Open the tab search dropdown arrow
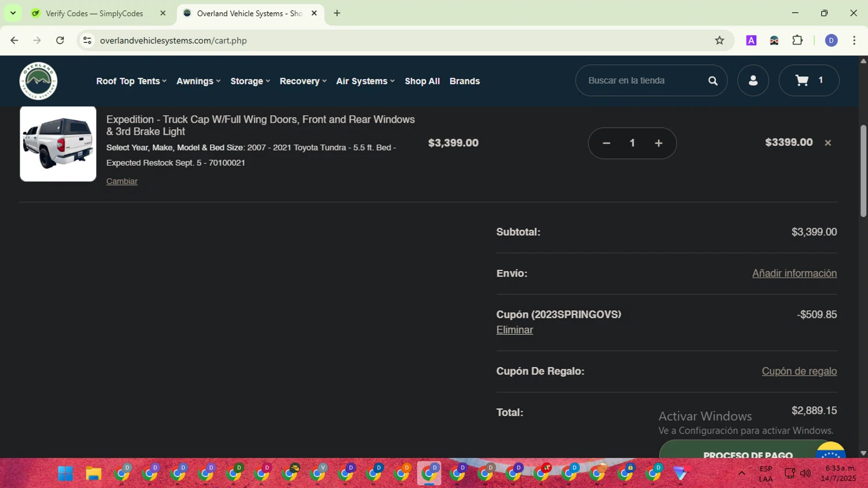Screen dimensions: 868x488 [13, 13]
